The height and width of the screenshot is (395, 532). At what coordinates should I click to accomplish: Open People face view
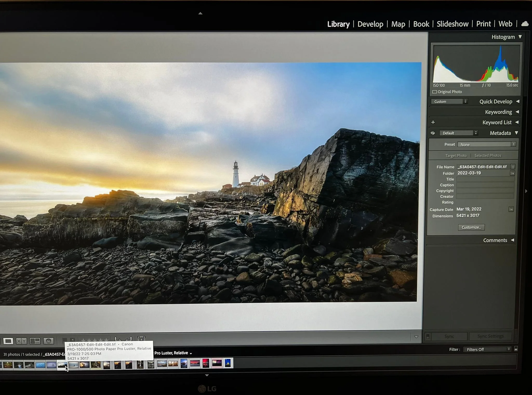(48, 341)
